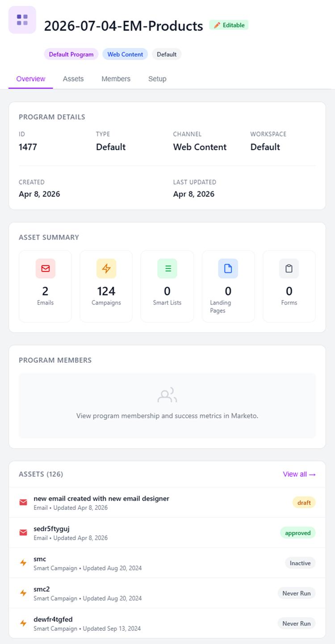Image resolution: width=335 pixels, height=644 pixels.
Task: Click the red Emails envelope icon
Action: [46, 268]
